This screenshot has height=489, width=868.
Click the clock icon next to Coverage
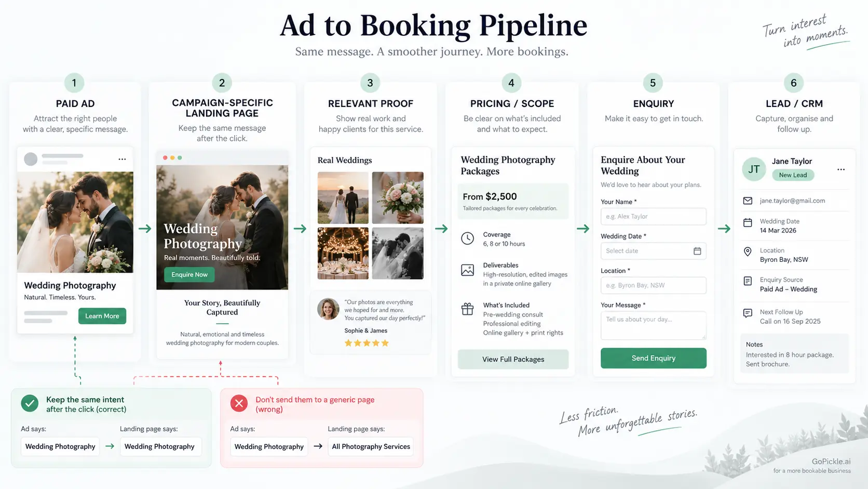[x=467, y=239]
